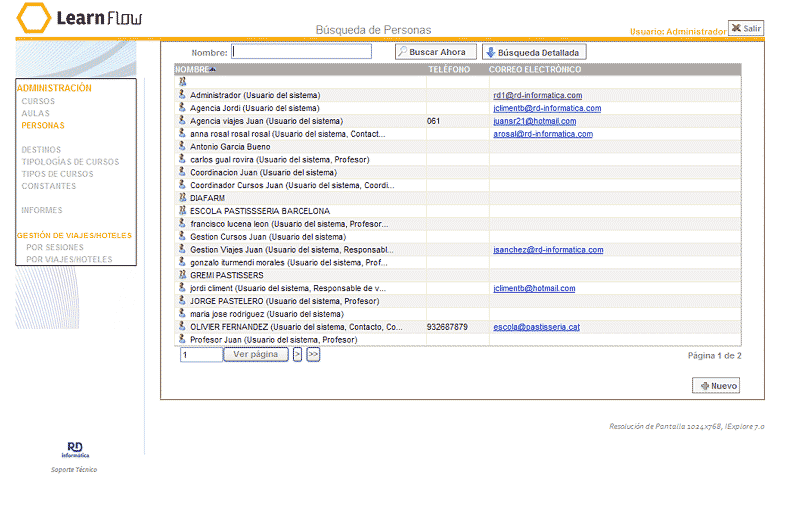Viewport: 800px width, 521px height.
Task: Select POR VIAJES/HOTELES in sidebar
Action: pyautogui.click(x=69, y=260)
